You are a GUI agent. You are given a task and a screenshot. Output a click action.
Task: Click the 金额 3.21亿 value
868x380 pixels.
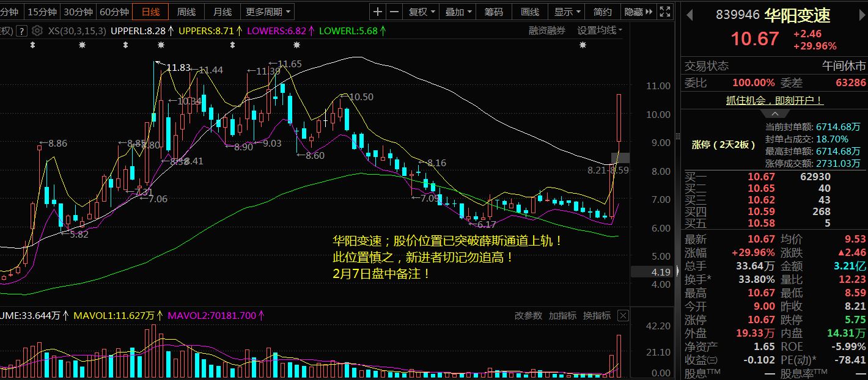pyautogui.click(x=848, y=266)
